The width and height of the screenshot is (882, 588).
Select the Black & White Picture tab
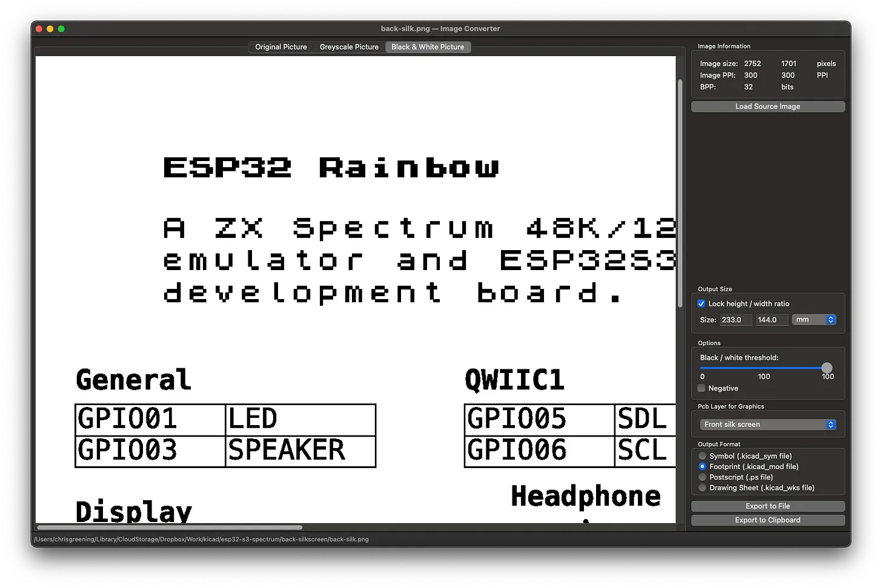(428, 47)
